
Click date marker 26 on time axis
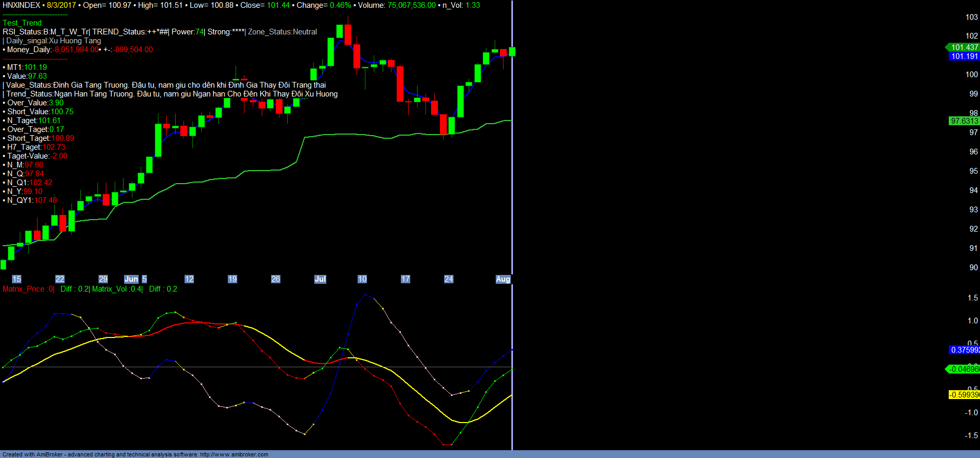(x=276, y=279)
